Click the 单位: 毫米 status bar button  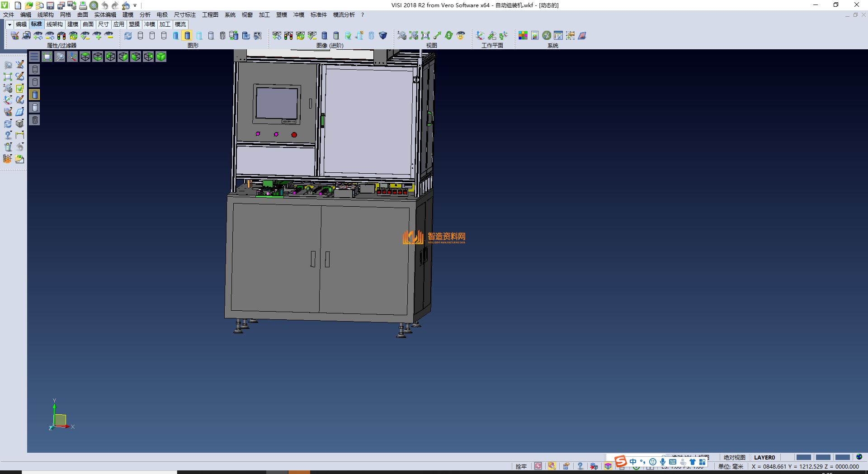[x=731, y=466]
